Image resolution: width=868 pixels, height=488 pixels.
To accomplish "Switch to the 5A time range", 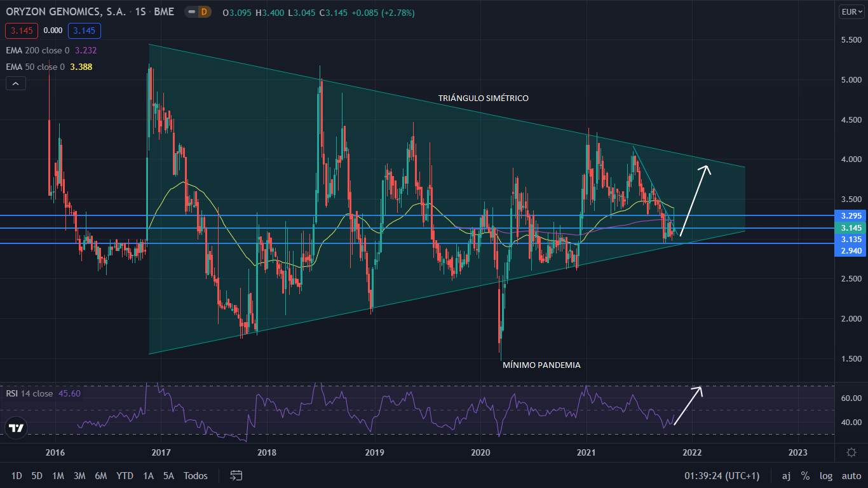I will pyautogui.click(x=168, y=476).
